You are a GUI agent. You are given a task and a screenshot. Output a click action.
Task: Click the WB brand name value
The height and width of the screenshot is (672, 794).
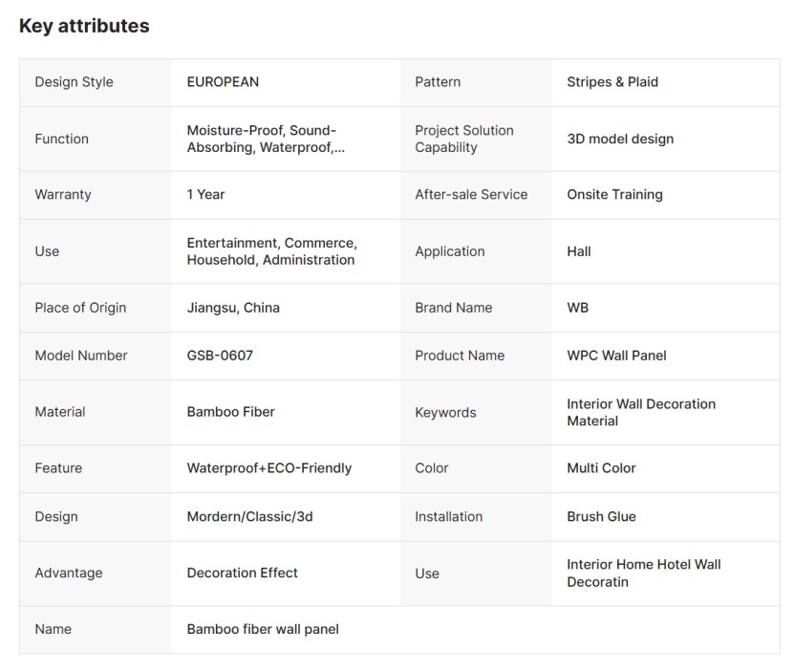[578, 308]
